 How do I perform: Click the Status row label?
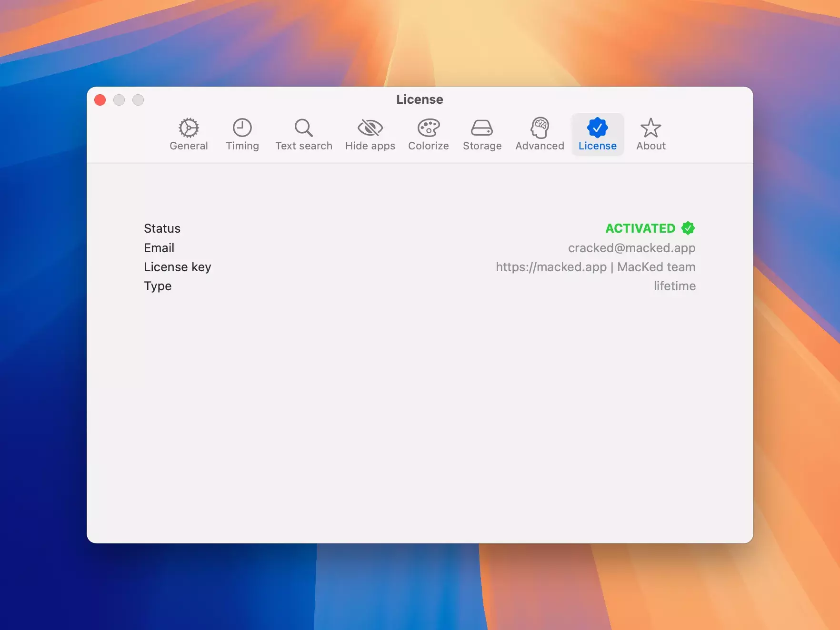(162, 228)
